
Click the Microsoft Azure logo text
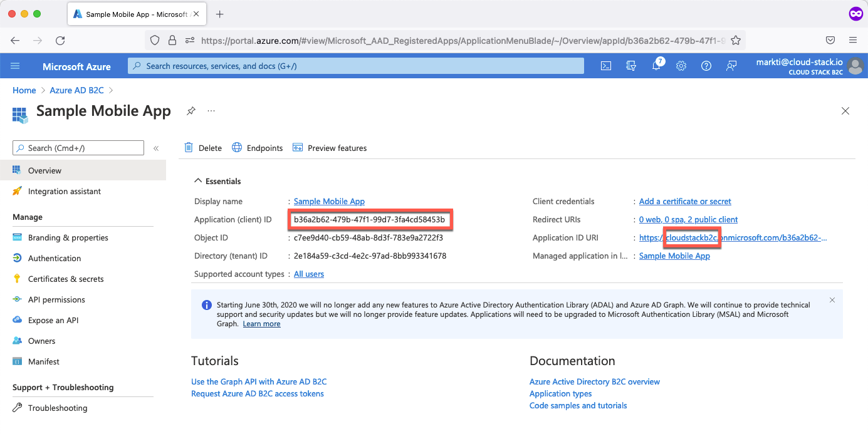76,66
